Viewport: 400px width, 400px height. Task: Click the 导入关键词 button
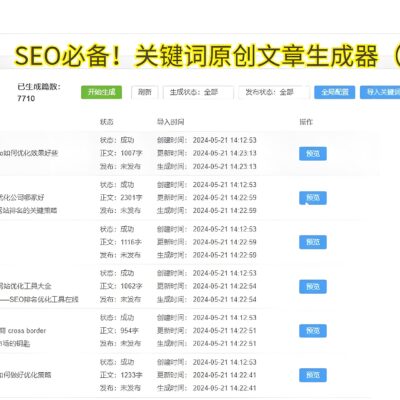point(380,92)
